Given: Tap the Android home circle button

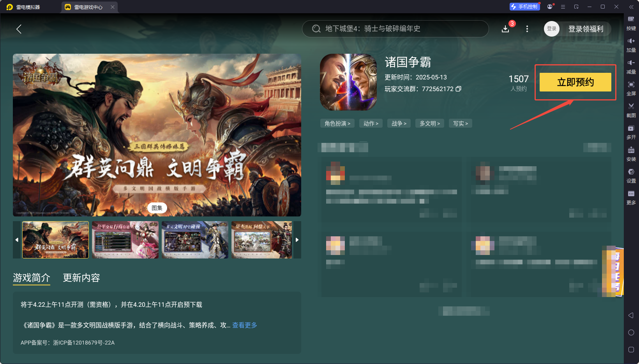Looking at the screenshot, I should pos(631,332).
